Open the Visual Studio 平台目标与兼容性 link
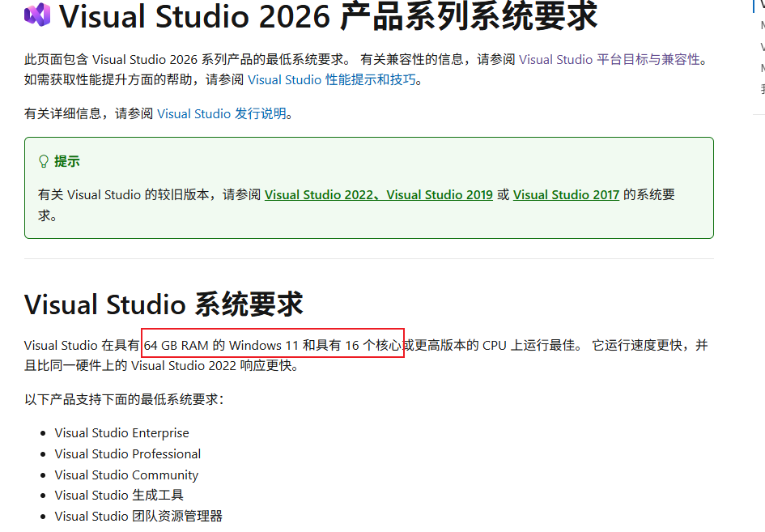This screenshot has height=532, width=765. coord(610,60)
